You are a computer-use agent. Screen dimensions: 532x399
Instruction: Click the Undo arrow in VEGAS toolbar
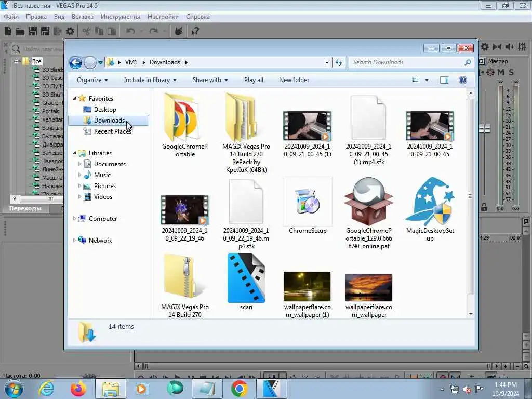tap(130, 32)
